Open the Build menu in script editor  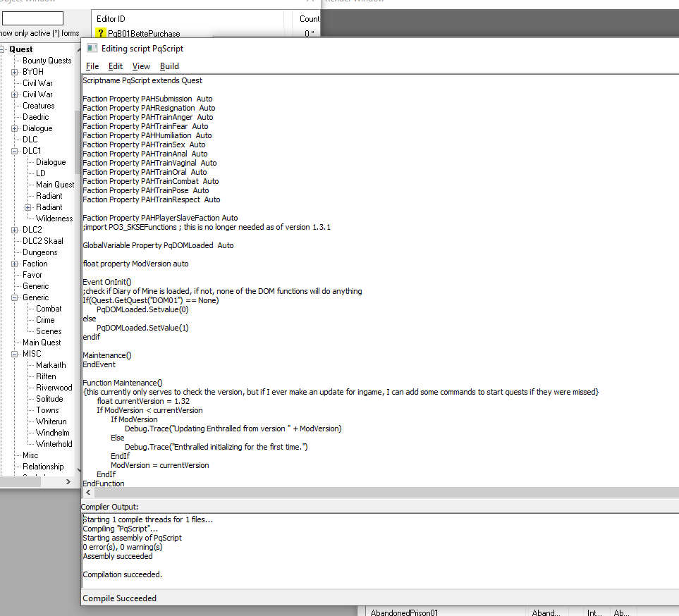click(x=169, y=66)
